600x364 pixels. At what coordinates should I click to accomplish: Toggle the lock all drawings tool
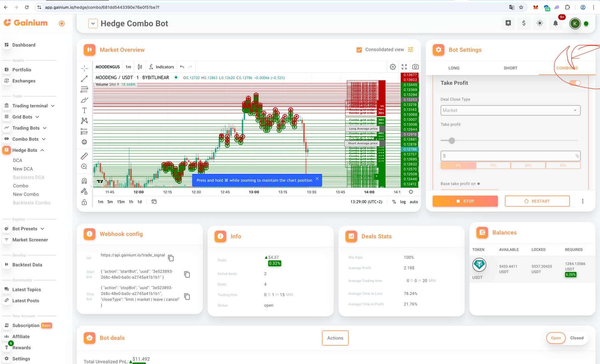click(x=84, y=202)
